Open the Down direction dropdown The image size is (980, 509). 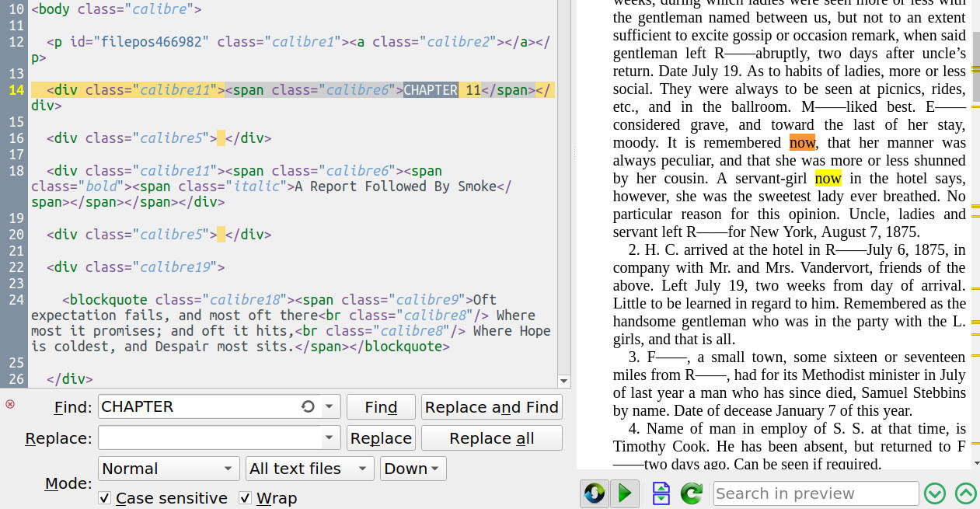tap(412, 469)
